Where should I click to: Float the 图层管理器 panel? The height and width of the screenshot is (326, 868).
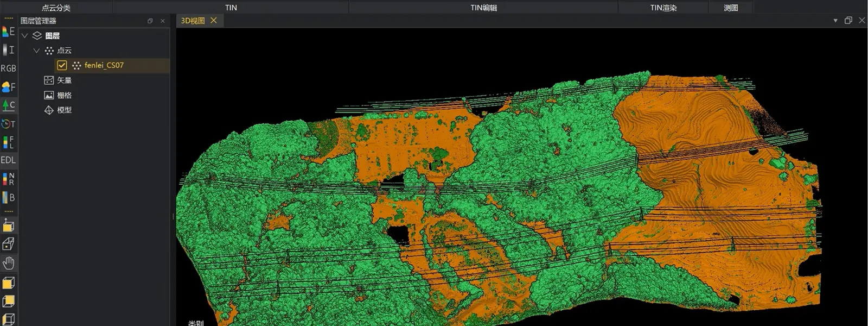click(x=150, y=21)
